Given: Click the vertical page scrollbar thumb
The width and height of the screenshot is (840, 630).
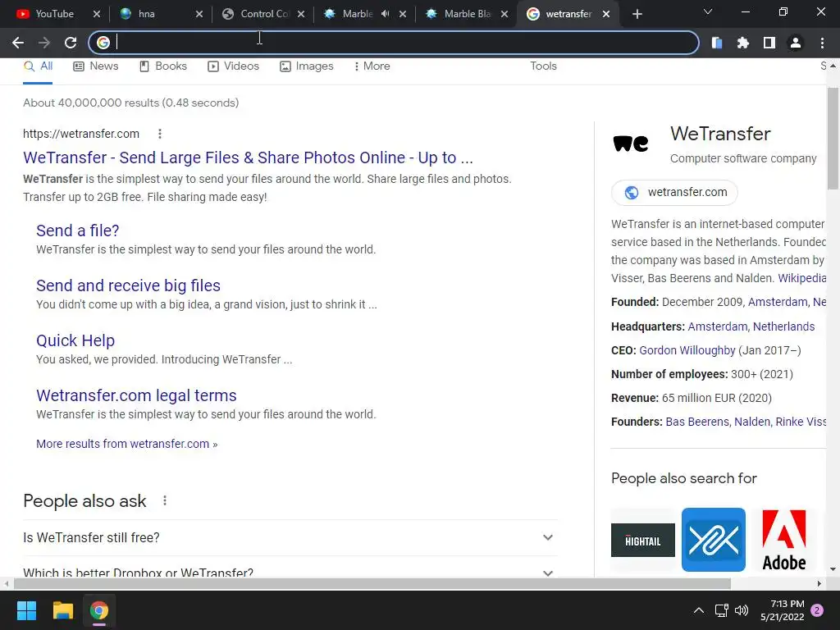Looking at the screenshot, I should click(x=833, y=139).
